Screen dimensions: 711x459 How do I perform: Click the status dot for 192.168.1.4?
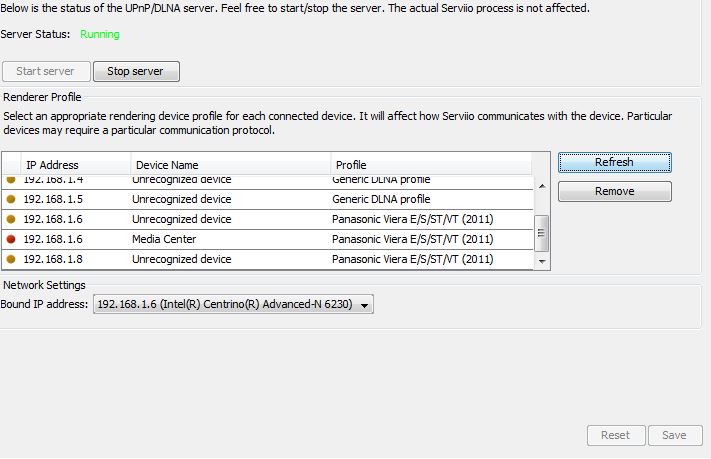click(x=11, y=180)
